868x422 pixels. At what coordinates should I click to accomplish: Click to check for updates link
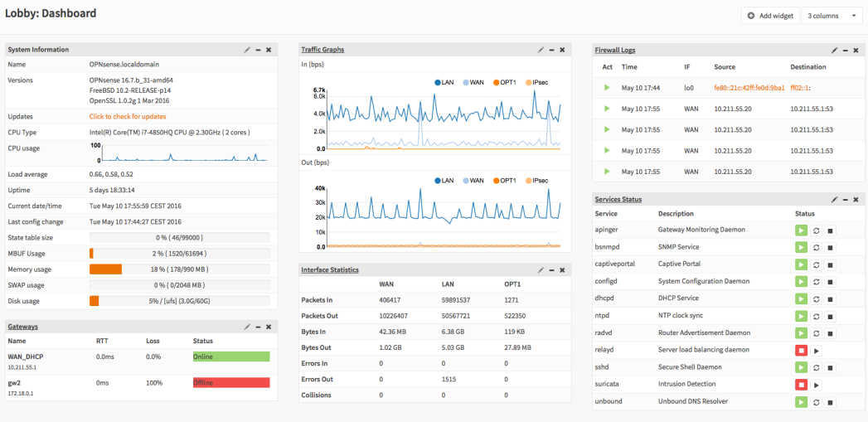128,116
